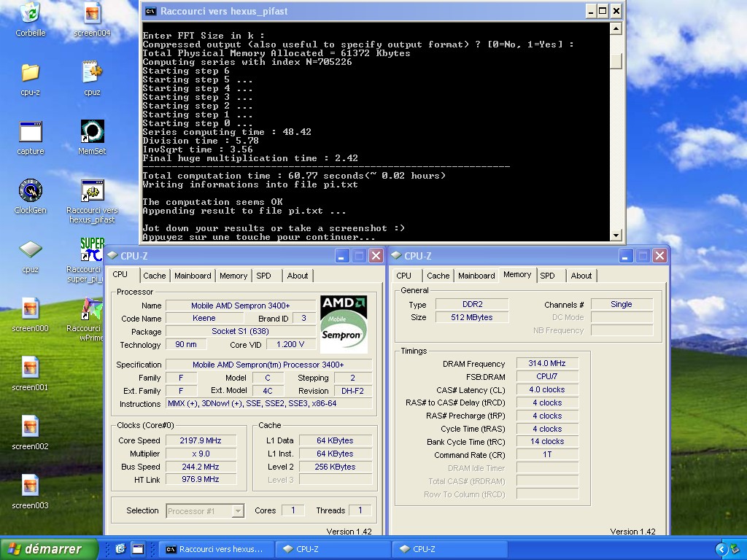
Task: Switch to Cache tab in right CPU-Z
Action: click(x=438, y=276)
